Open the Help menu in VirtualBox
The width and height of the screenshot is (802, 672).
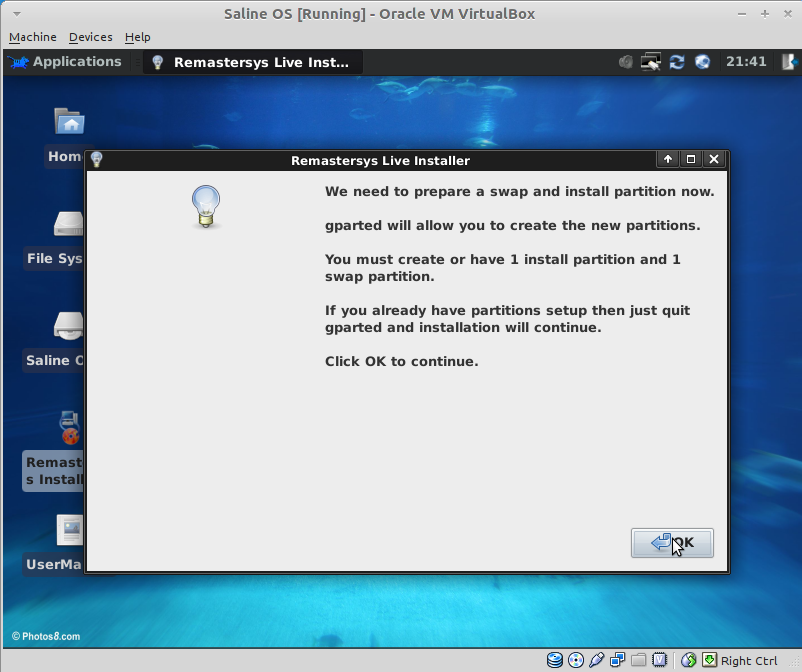[x=138, y=37]
